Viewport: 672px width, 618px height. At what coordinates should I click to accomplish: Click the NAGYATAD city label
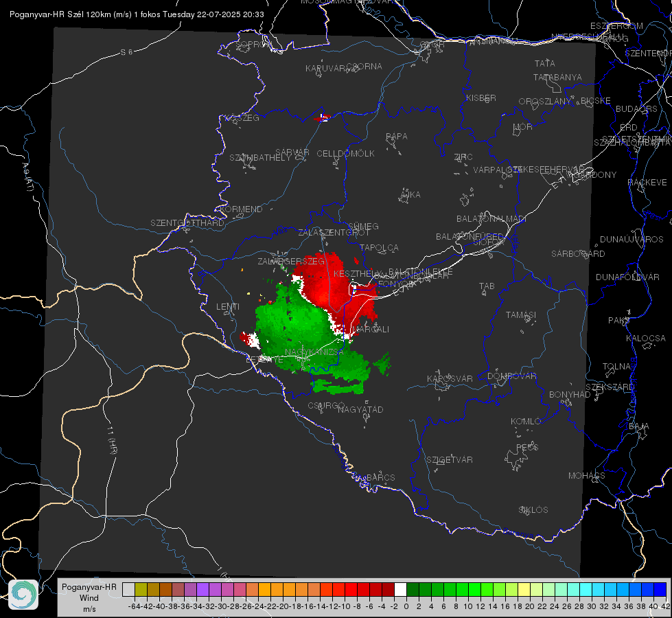[360, 409]
